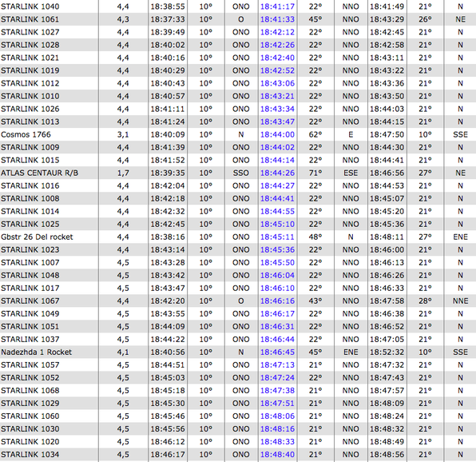Image resolution: width=476 pixels, height=462 pixels.
Task: Open the 18:44:00 pass link for Cosmos 1766
Action: pos(277,134)
